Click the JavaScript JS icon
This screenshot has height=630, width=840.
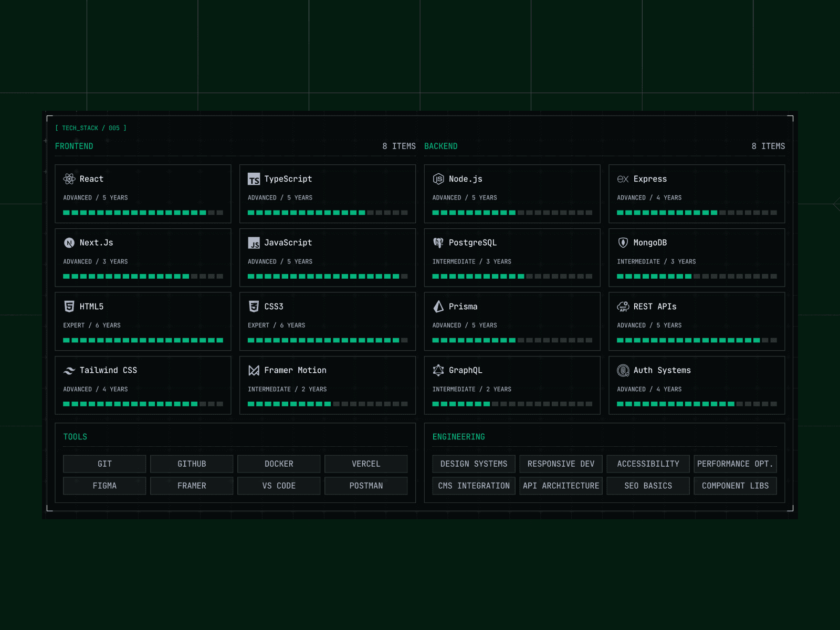[254, 243]
